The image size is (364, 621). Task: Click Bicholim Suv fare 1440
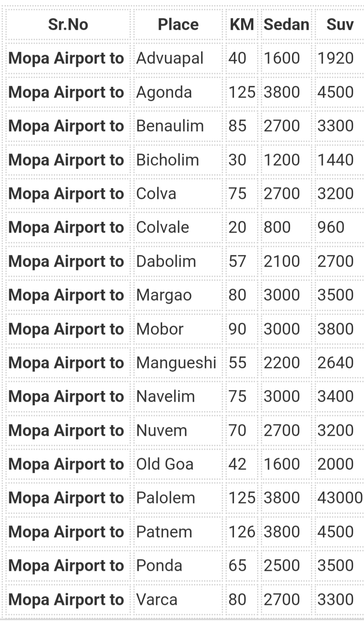(340, 159)
